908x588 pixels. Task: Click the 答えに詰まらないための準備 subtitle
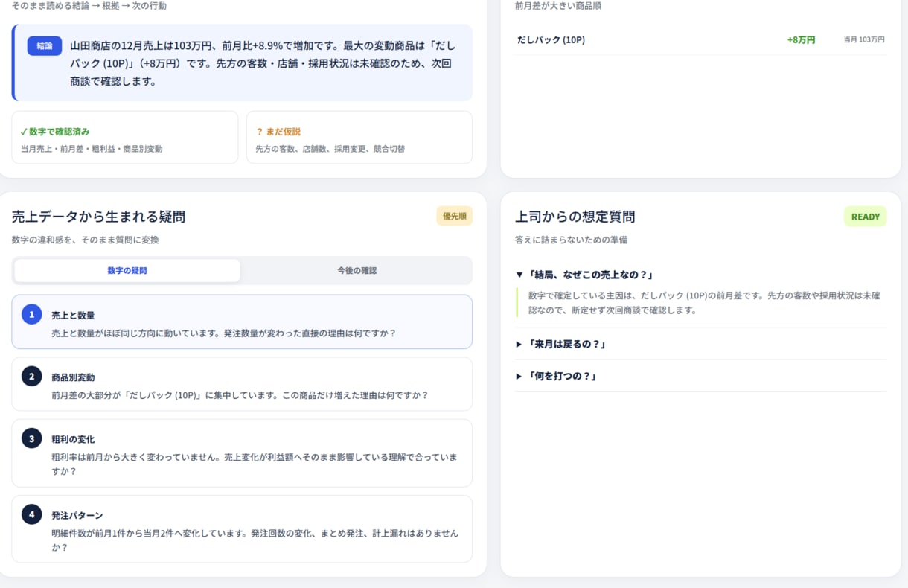tap(572, 240)
